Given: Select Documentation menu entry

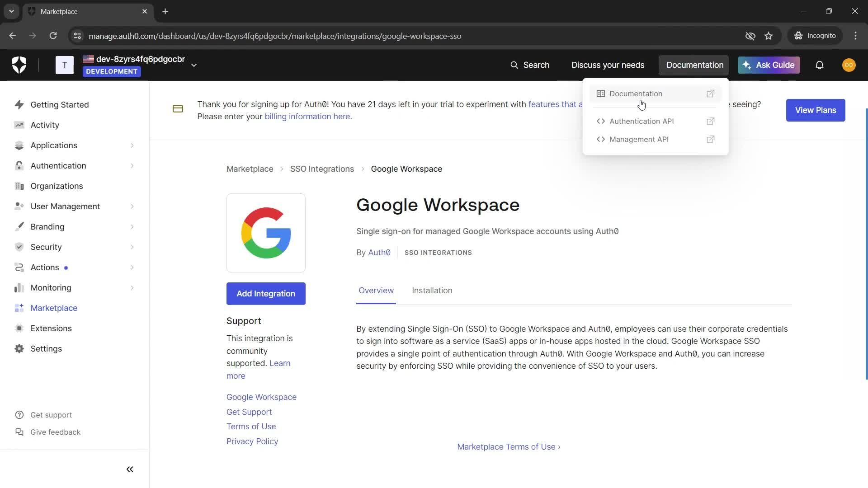Looking at the screenshot, I should (656, 94).
